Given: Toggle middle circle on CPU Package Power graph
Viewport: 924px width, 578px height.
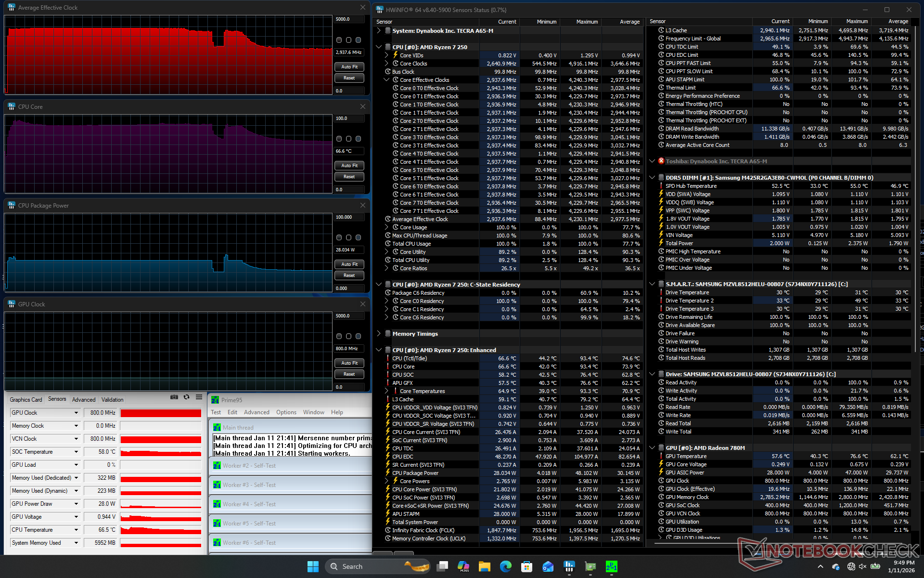Looking at the screenshot, I should coord(349,237).
